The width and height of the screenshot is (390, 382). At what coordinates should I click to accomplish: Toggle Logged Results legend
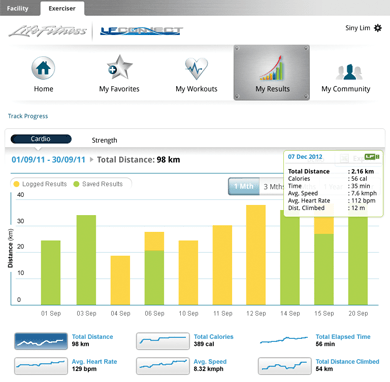[40, 184]
